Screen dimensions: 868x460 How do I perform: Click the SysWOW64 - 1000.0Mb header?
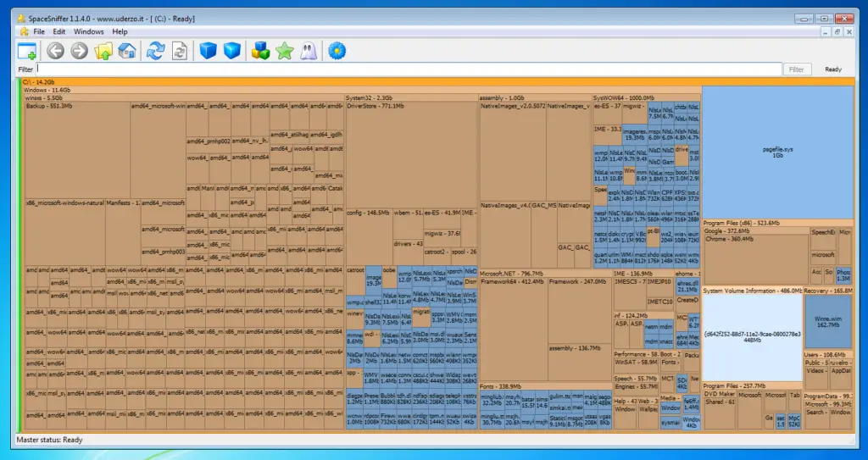point(646,97)
